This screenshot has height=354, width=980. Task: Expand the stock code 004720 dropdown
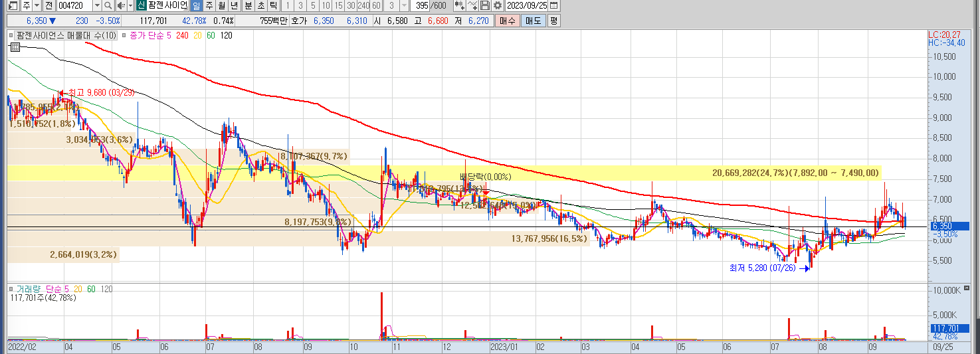tap(97, 6)
